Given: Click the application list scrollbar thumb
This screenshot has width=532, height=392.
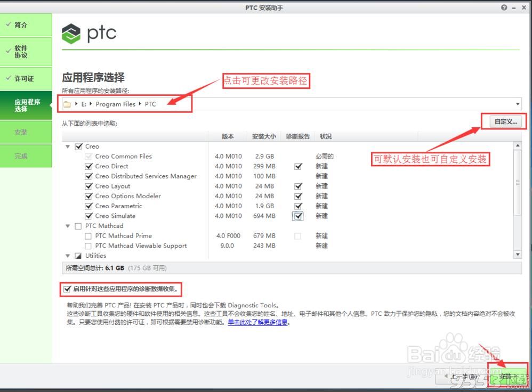Looking at the screenshot, I should pos(518,183).
